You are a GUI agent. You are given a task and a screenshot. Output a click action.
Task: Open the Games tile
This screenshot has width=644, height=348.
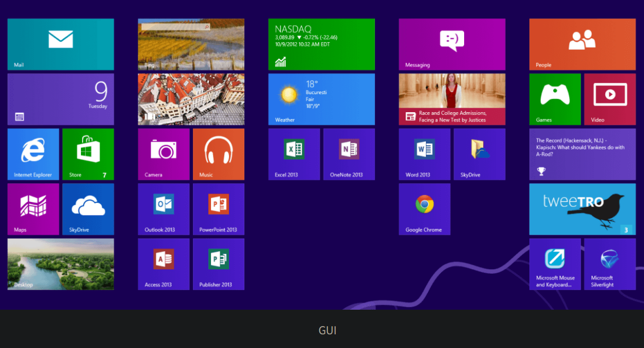[555, 99]
